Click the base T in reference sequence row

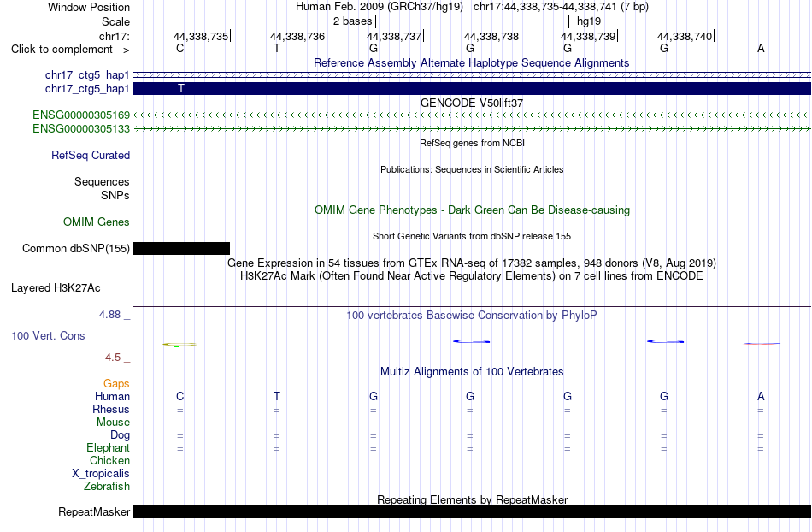pyautogui.click(x=277, y=48)
